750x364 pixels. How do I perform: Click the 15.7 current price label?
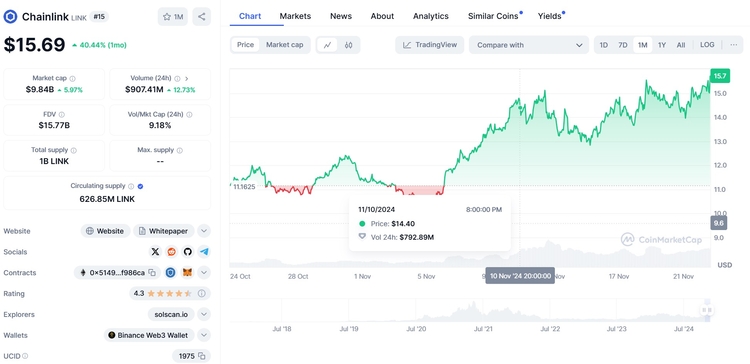click(x=720, y=76)
